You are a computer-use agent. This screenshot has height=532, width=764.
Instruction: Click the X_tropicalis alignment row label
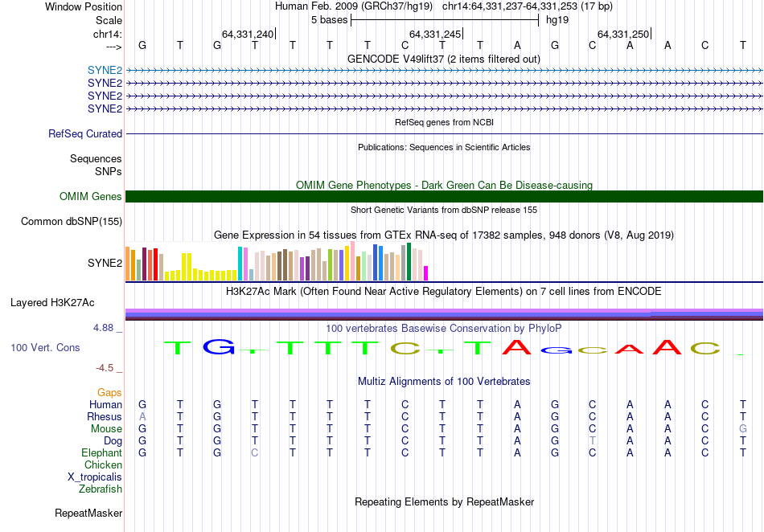point(95,477)
